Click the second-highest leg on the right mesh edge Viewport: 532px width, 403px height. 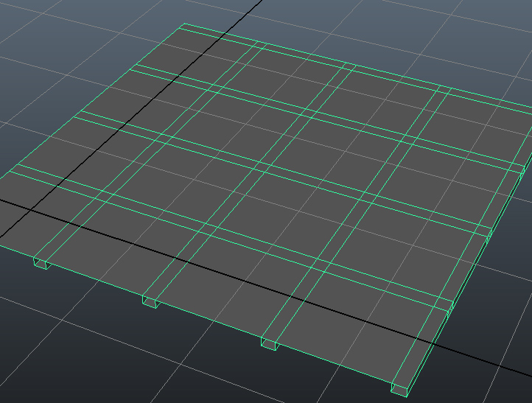coord(489,236)
